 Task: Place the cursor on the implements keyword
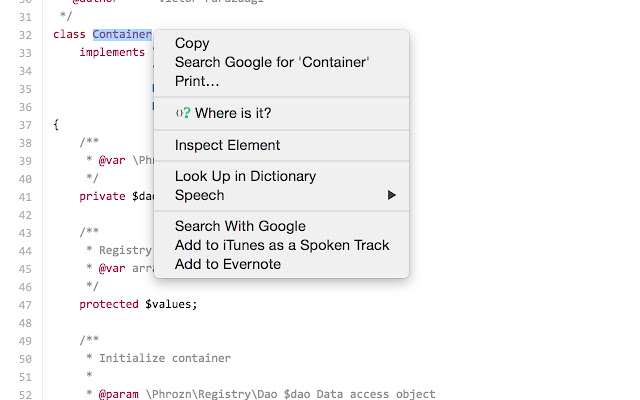click(112, 52)
